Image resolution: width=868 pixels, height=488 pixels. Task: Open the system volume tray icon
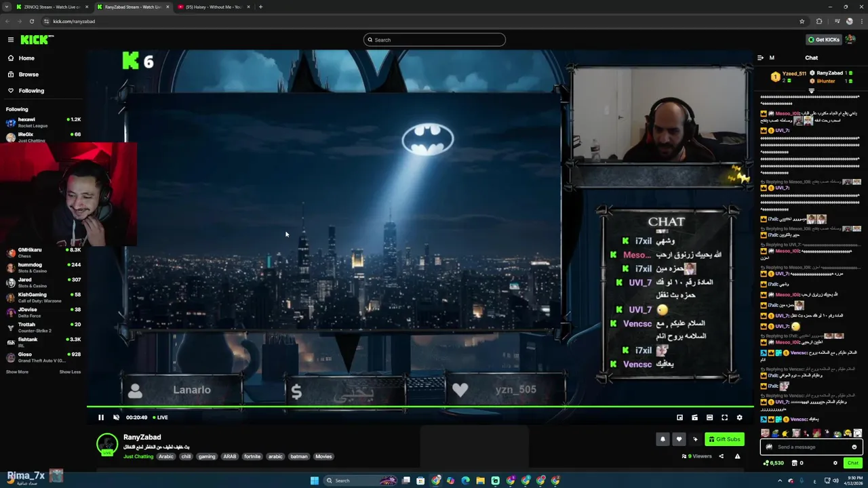pyautogui.click(x=836, y=481)
